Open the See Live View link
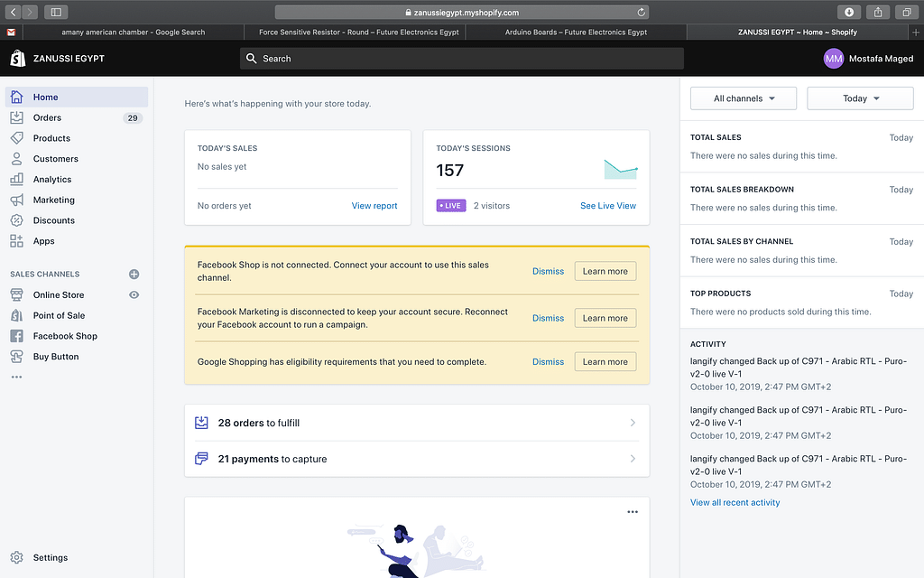Viewport: 924px width, 578px height. pos(607,206)
